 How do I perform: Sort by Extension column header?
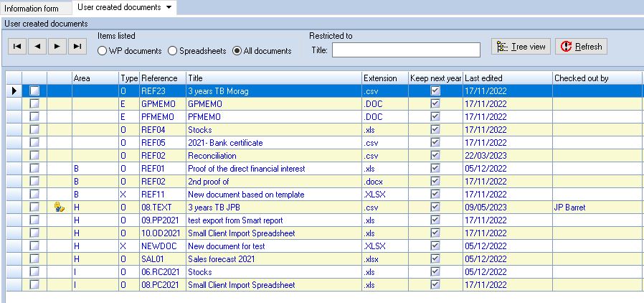coord(385,78)
